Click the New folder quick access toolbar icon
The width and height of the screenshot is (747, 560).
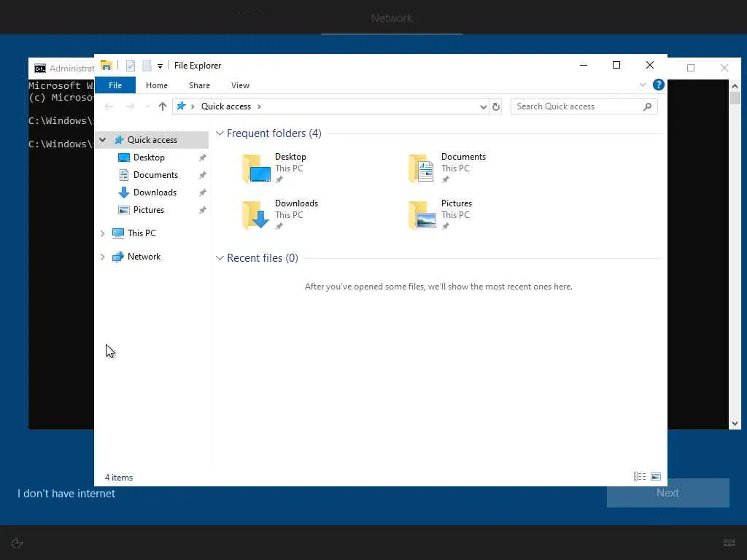147,66
